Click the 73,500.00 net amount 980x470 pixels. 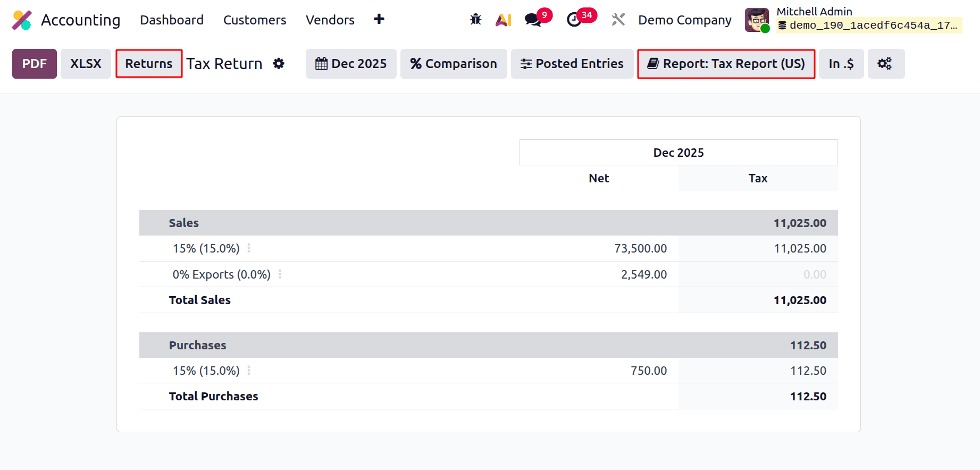click(640, 248)
